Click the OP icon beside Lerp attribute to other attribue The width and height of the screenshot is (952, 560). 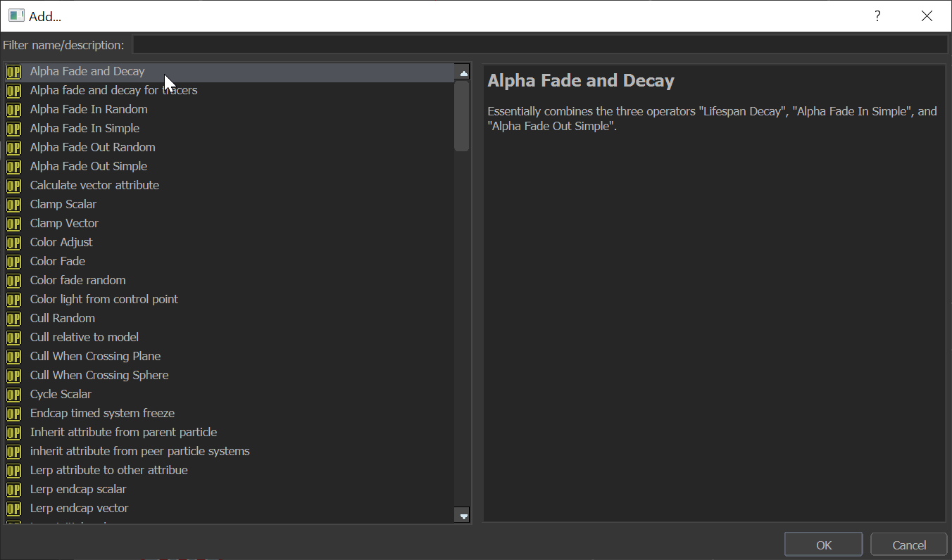tap(13, 471)
